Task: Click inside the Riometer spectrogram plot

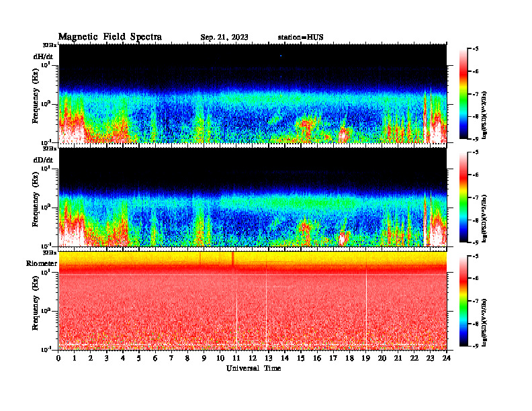Action: click(x=253, y=301)
